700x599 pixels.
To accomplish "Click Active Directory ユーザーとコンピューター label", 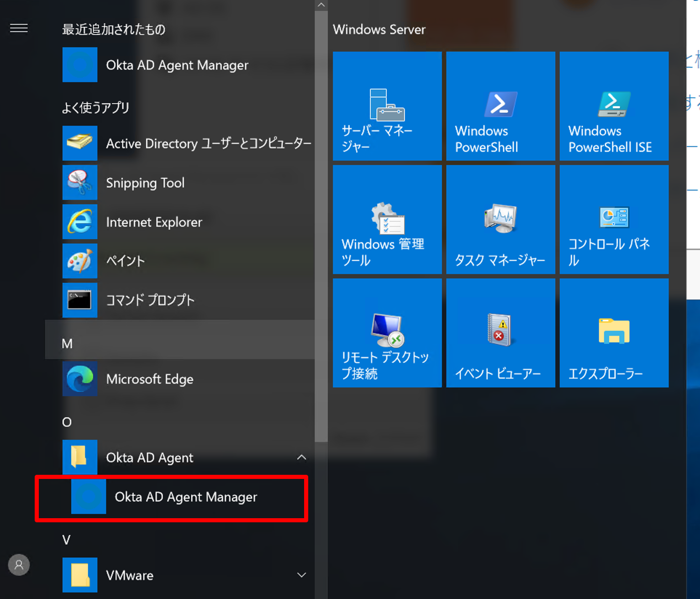I will [x=209, y=144].
